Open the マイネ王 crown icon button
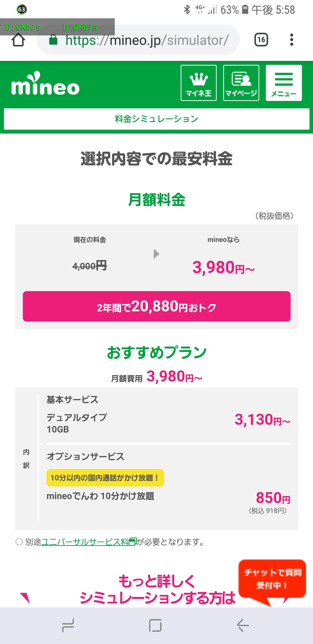This screenshot has width=313, height=644. (198, 83)
